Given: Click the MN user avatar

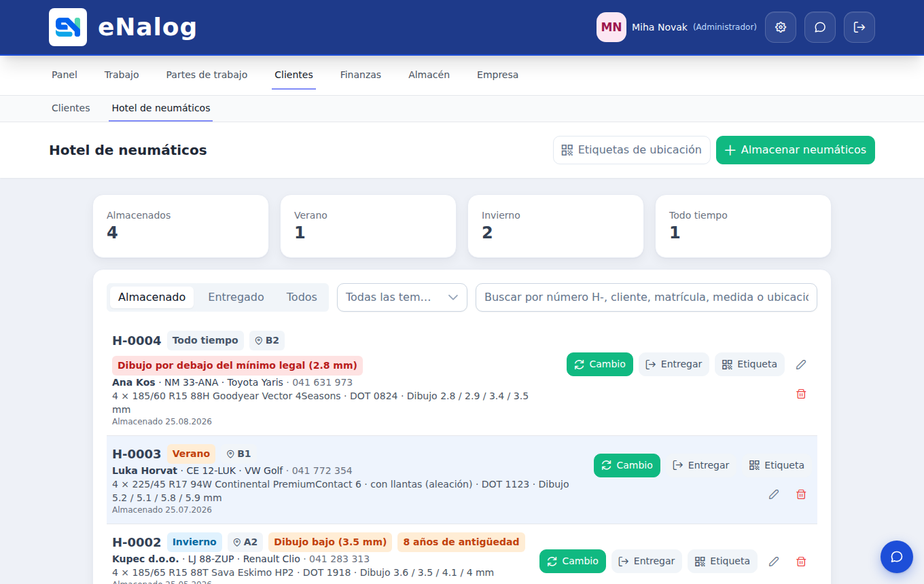Looking at the screenshot, I should click(611, 27).
